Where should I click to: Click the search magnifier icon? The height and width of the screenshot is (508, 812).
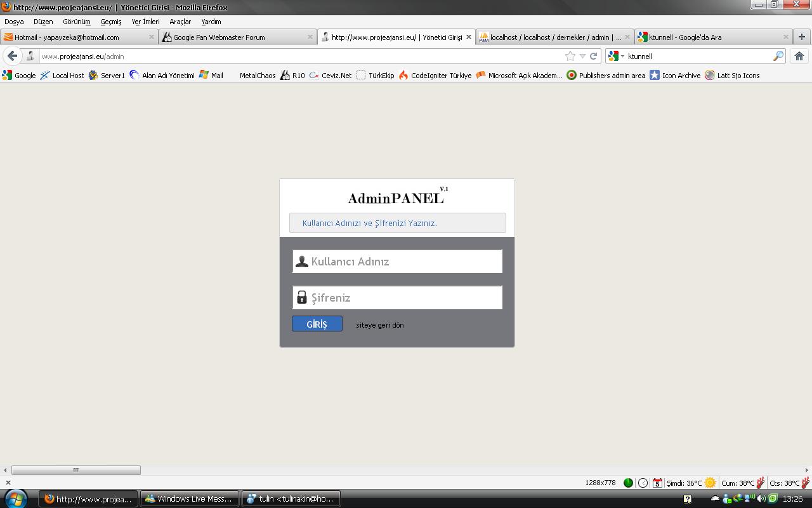[x=778, y=56]
